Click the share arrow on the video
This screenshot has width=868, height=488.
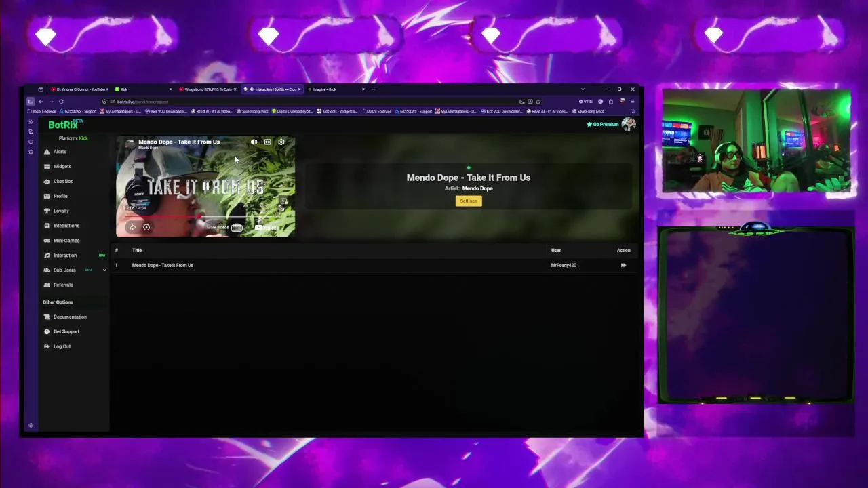132,227
